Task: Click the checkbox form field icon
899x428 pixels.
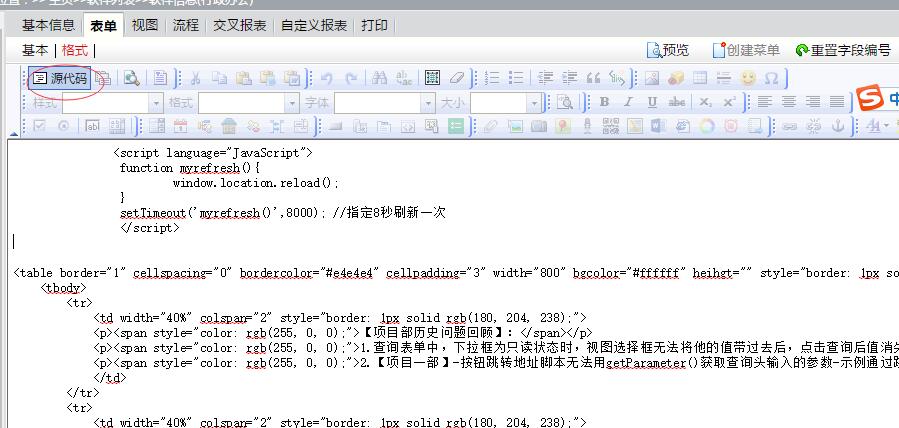Action: [39, 125]
